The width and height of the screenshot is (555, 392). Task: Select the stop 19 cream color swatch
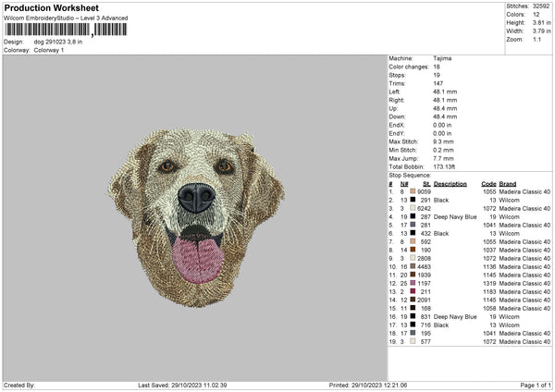click(x=413, y=341)
